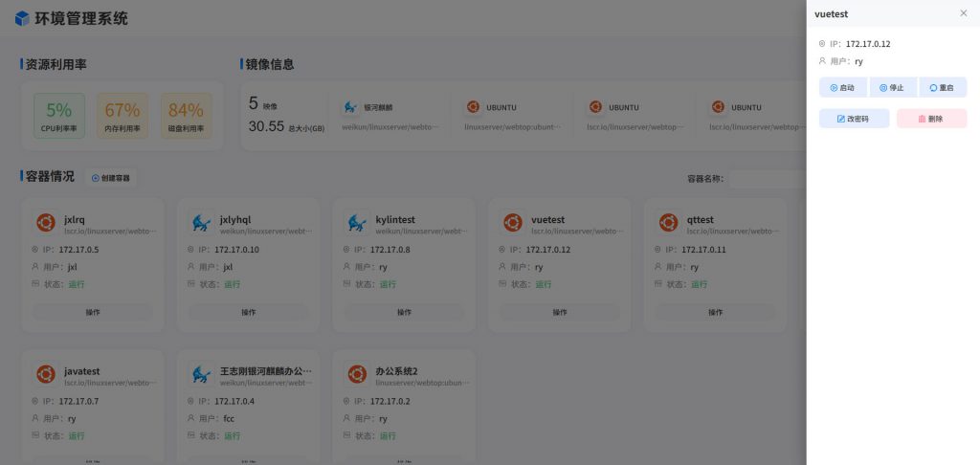Screen dimensions: 980x465
Task: Click the Ubuntu logo on javatest card
Action: click(x=45, y=375)
